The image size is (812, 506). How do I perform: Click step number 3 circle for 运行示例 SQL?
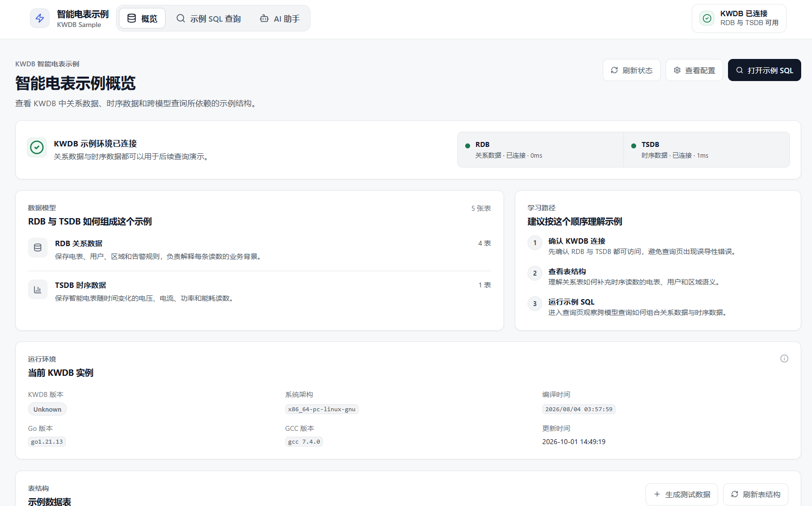tap(535, 304)
